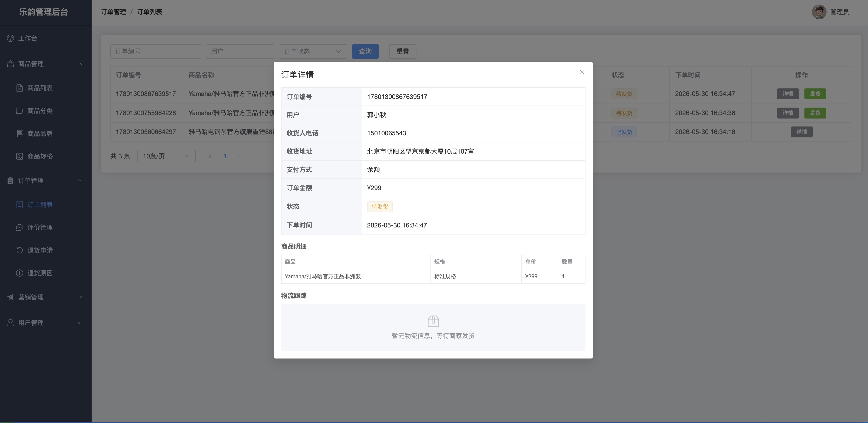The image size is (868, 423).
Task: Click the 订单管理 breadcrumb
Action: pyautogui.click(x=113, y=12)
